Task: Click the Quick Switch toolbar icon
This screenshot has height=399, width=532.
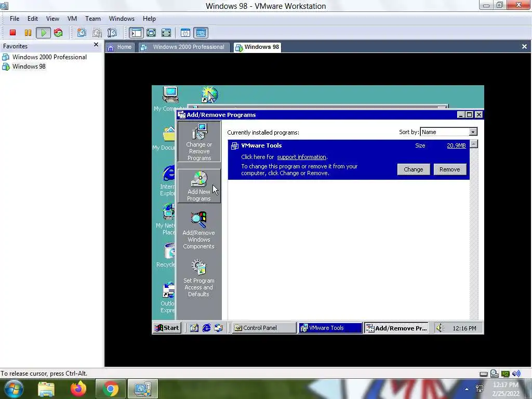Action: [166, 33]
